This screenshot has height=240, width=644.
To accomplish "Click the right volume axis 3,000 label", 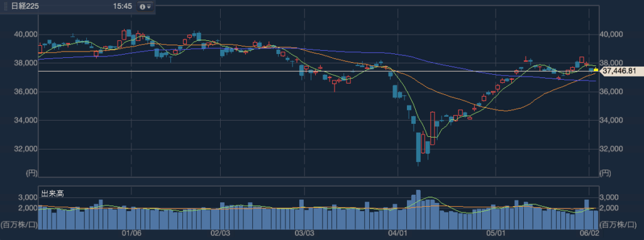I will coord(609,198).
